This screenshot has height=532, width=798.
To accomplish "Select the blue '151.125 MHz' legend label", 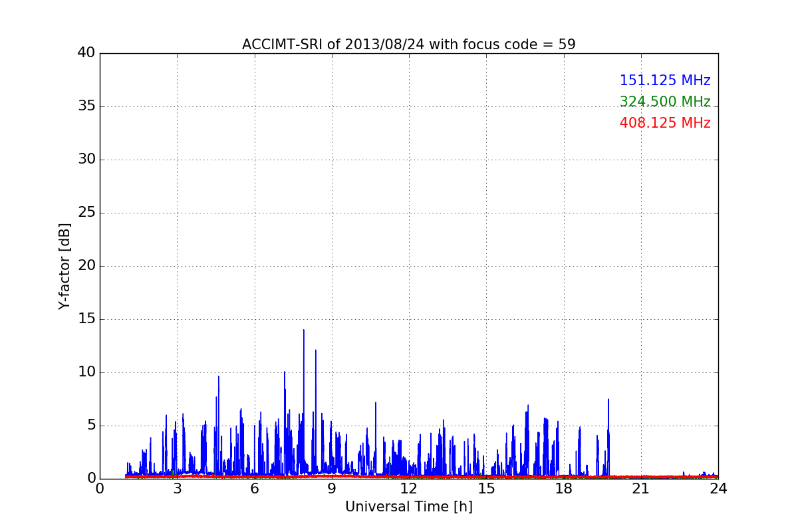I will pos(665,80).
